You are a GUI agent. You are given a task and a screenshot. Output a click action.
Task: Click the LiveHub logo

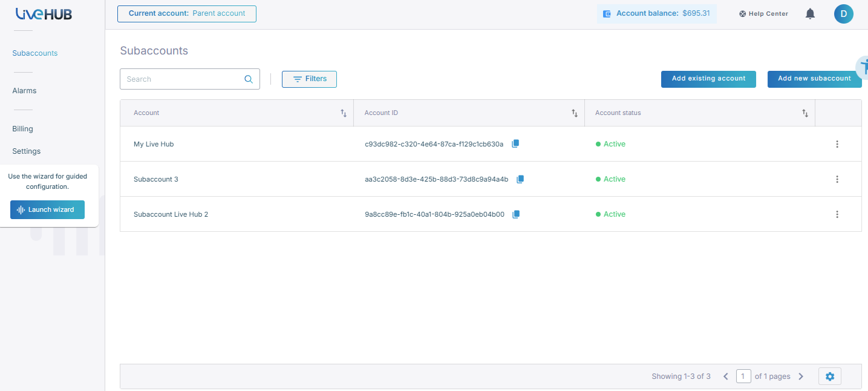click(x=44, y=13)
